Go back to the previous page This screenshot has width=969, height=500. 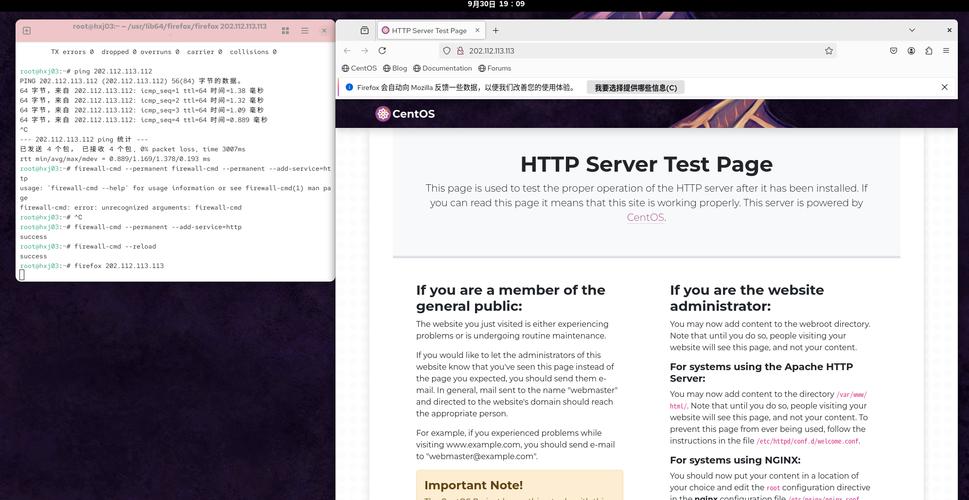point(347,51)
